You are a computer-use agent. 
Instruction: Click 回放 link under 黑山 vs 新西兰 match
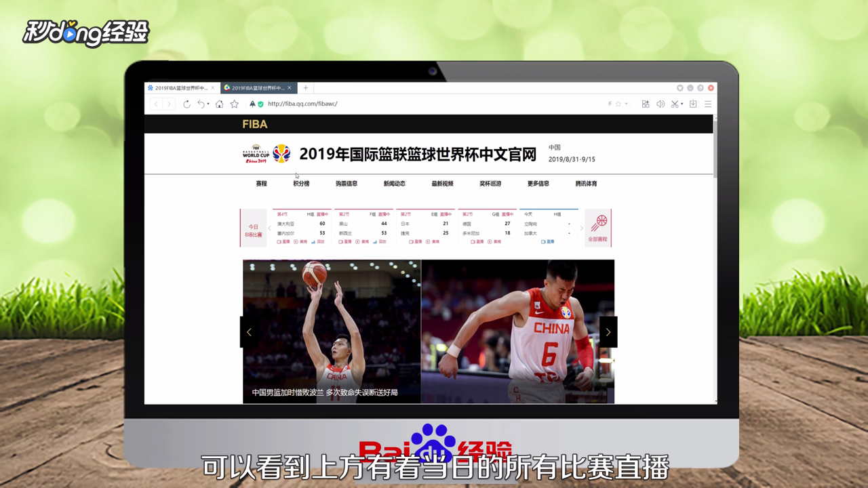pyautogui.click(x=380, y=241)
